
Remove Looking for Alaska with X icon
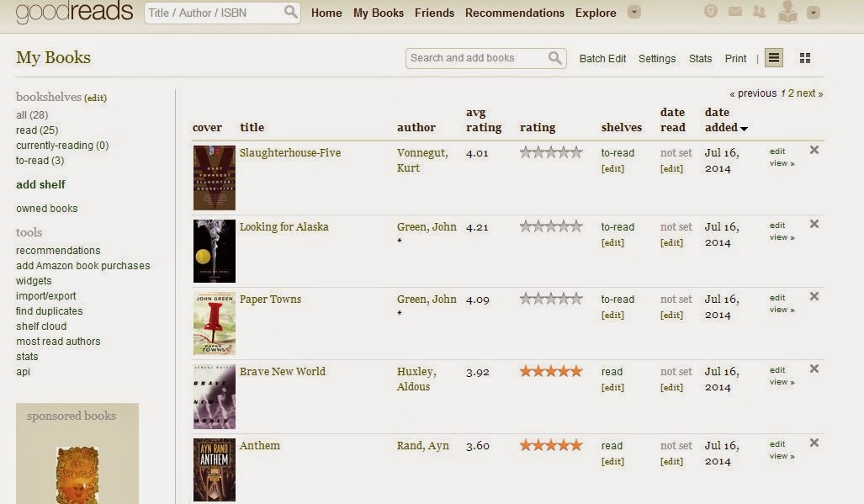[814, 224]
